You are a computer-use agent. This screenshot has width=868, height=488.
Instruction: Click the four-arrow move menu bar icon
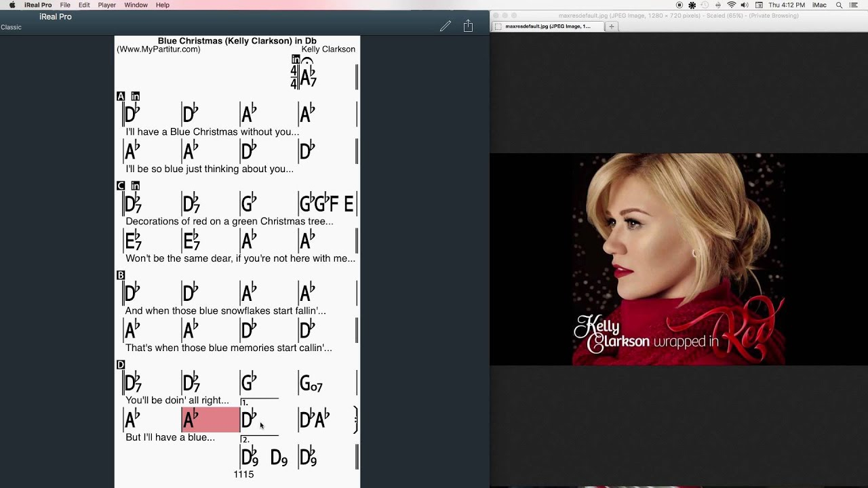pyautogui.click(x=718, y=5)
